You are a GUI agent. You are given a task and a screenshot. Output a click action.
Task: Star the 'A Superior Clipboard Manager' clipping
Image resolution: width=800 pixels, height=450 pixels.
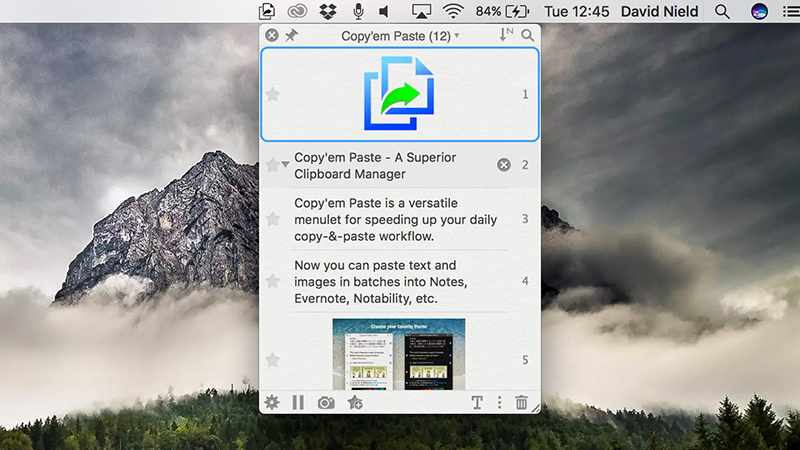[273, 165]
